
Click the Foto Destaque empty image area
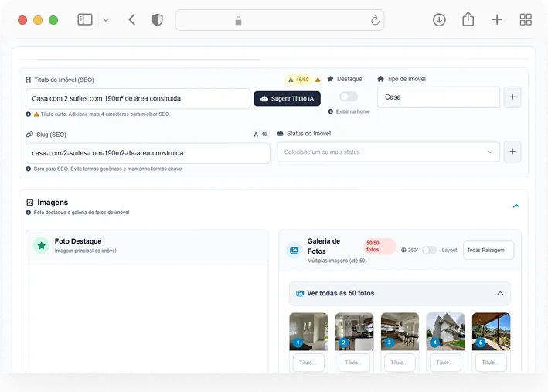(147, 317)
